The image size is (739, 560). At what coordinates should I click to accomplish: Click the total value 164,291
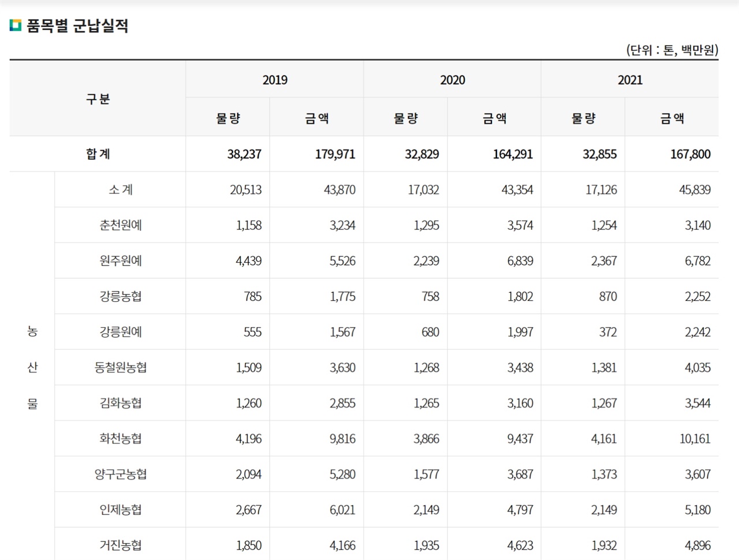(513, 154)
